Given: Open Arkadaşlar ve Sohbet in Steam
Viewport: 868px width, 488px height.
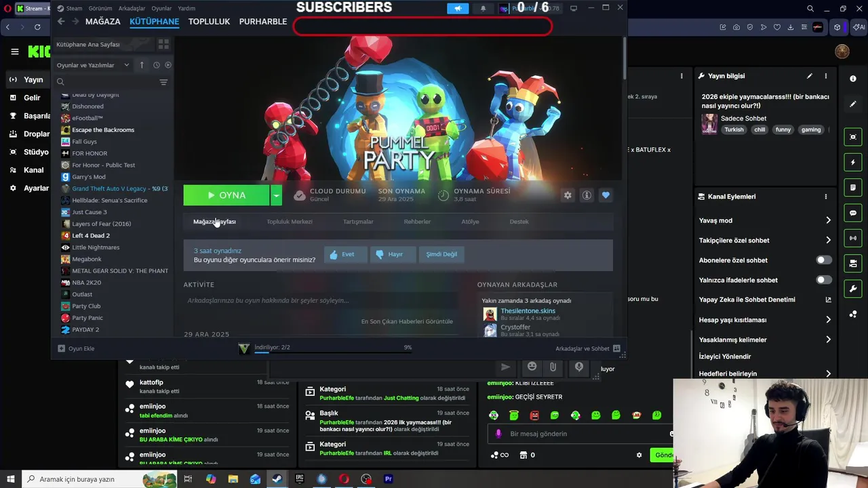Looking at the screenshot, I should pyautogui.click(x=587, y=348).
